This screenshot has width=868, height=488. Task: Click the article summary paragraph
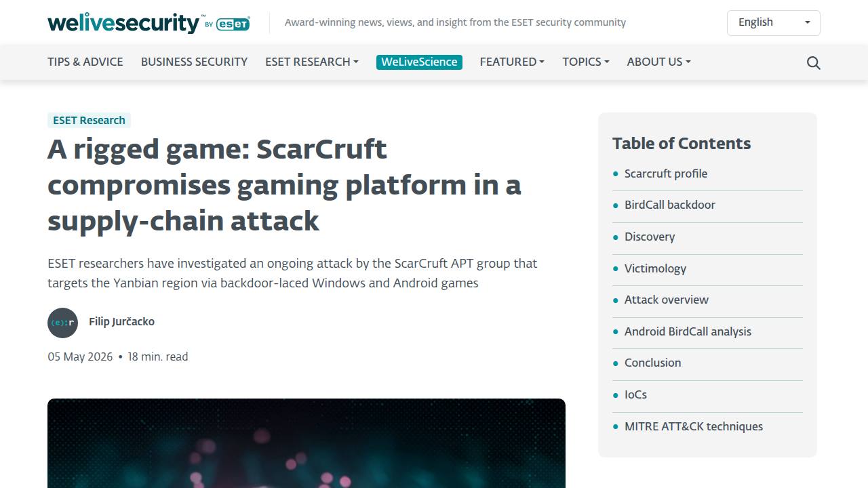[292, 273]
